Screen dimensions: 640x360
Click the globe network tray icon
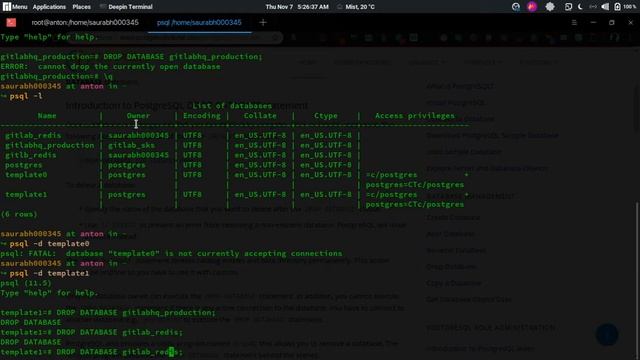tap(516, 7)
